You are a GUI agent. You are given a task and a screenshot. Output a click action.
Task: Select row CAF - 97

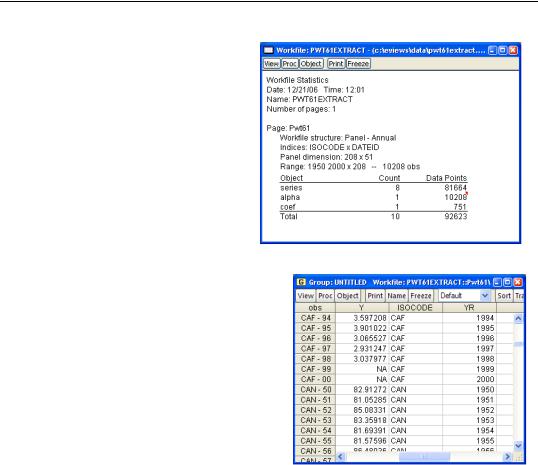(315, 349)
